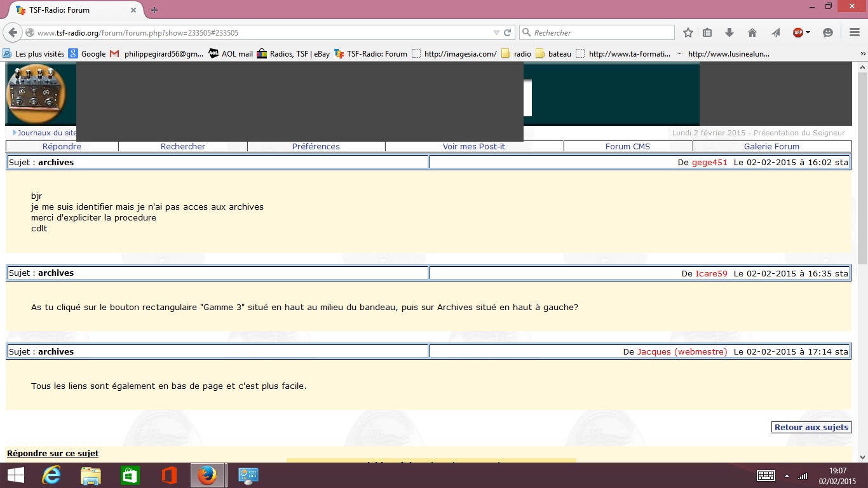Launch Internet Explorer from the taskbar
This screenshot has height=488, width=868.
(x=51, y=475)
